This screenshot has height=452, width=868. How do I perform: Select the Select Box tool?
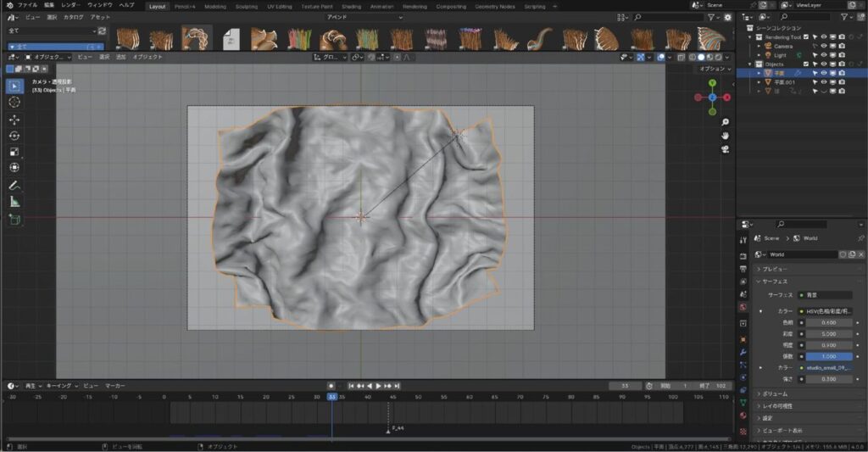click(x=15, y=86)
